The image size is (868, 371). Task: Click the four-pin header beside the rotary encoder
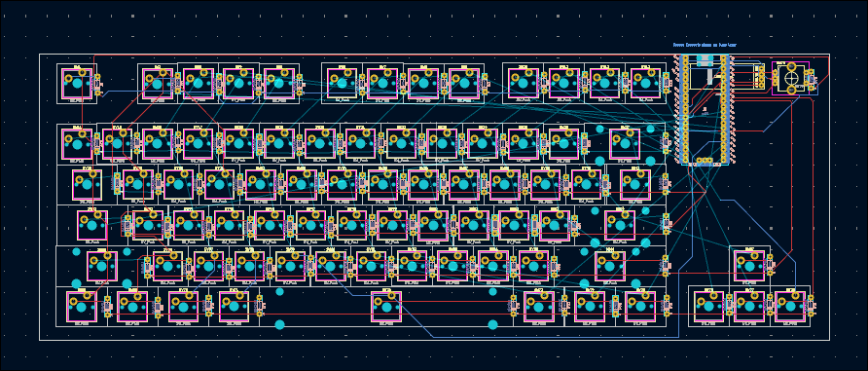click(x=760, y=76)
